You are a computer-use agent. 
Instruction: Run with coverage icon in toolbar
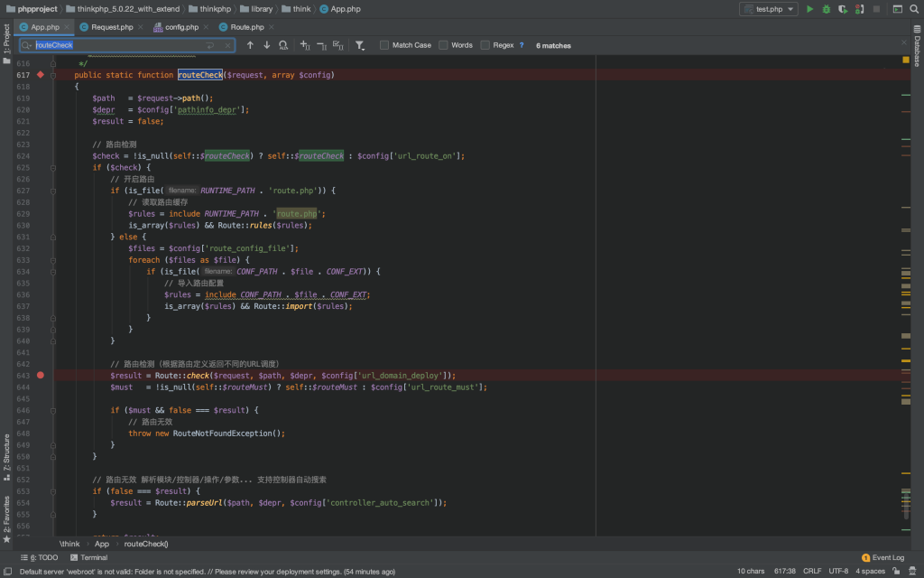[842, 9]
